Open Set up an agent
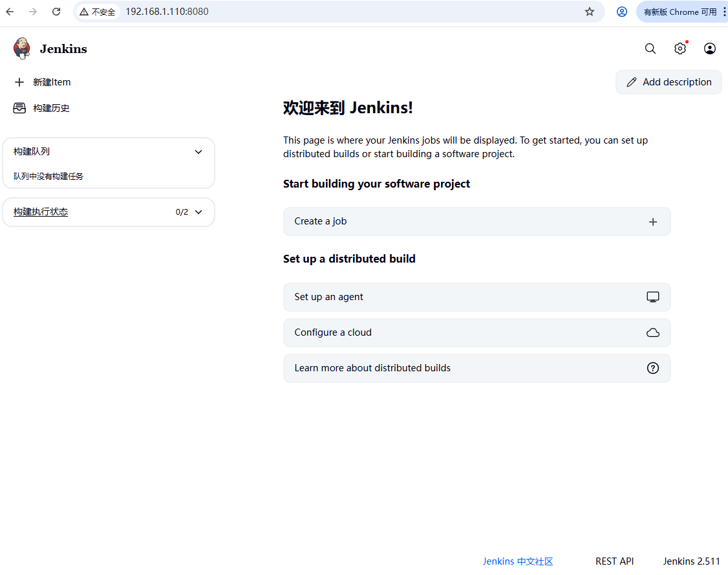The image size is (728, 575). (x=477, y=297)
